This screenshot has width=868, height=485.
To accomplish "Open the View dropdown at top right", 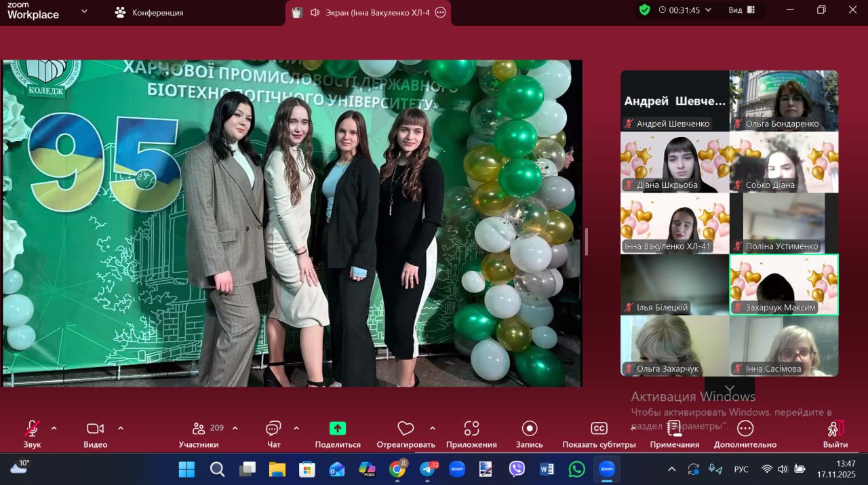I will 742,10.
